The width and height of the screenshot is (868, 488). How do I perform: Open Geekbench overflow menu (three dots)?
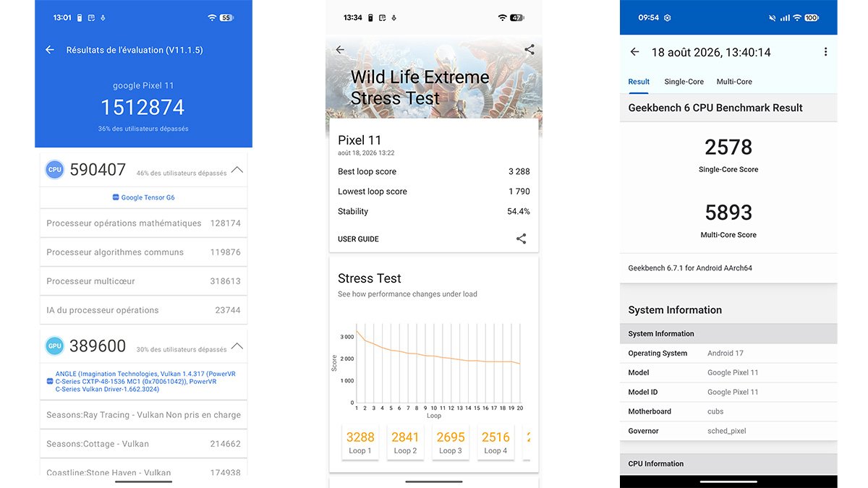[825, 52]
